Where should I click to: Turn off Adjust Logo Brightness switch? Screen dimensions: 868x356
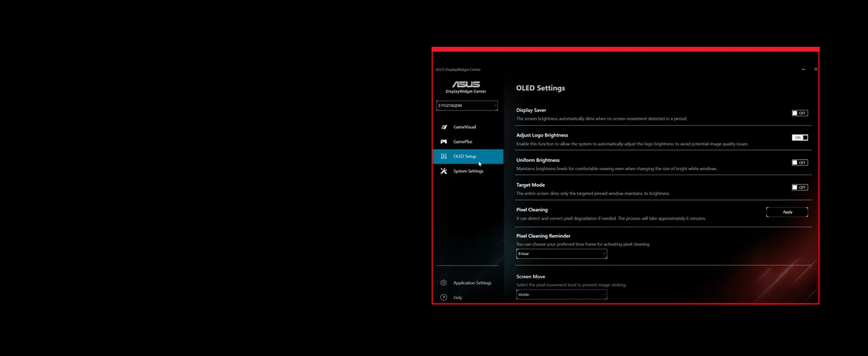(x=800, y=138)
